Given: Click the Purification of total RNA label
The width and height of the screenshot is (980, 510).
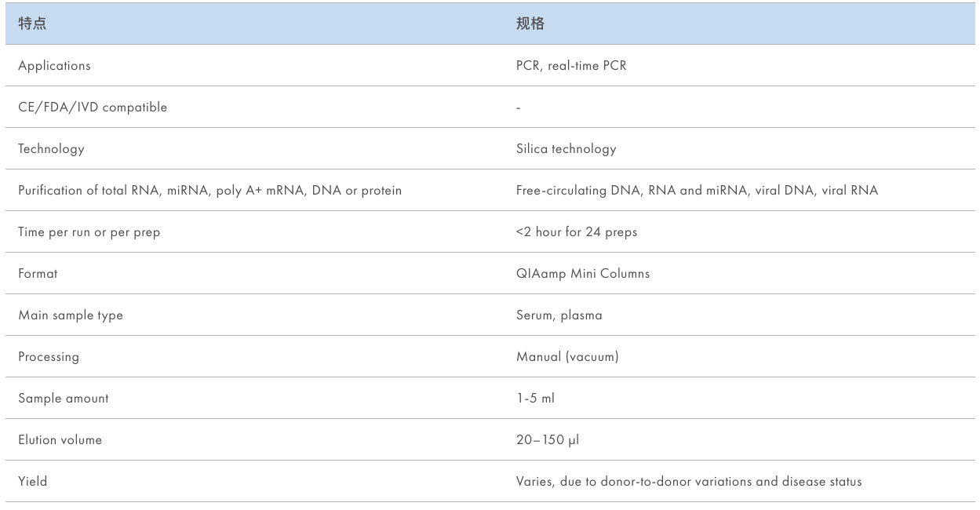Looking at the screenshot, I should 209,191.
